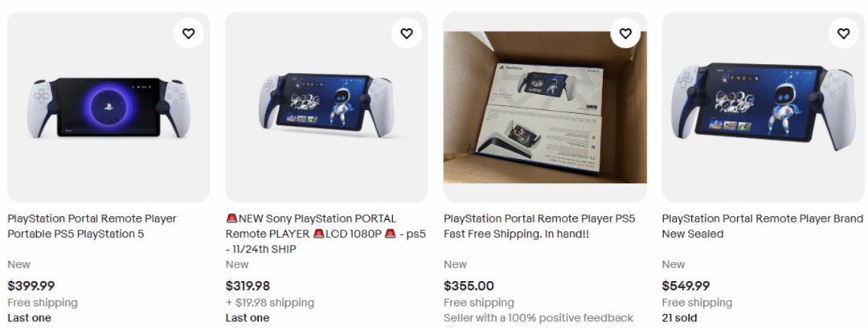
Task: Click the "+ $19.98 shipping" text
Action: [269, 303]
